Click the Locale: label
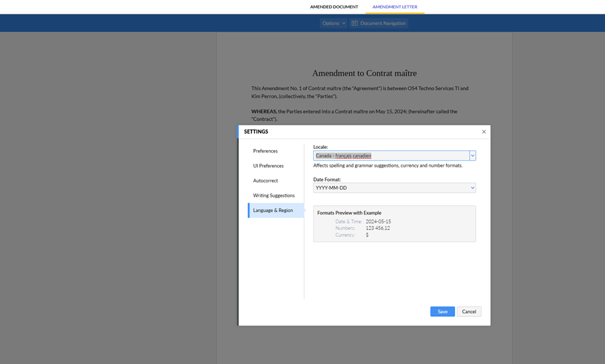Image resolution: width=605 pixels, height=364 pixels. 320,147
